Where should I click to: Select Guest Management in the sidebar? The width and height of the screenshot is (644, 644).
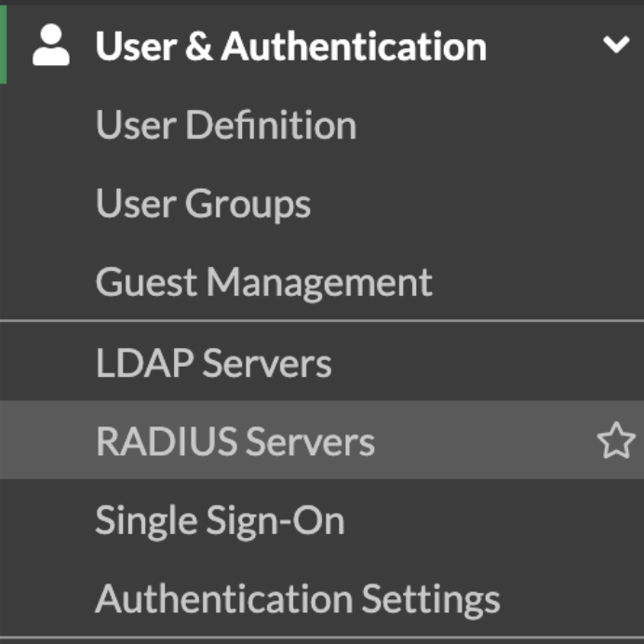(x=263, y=282)
